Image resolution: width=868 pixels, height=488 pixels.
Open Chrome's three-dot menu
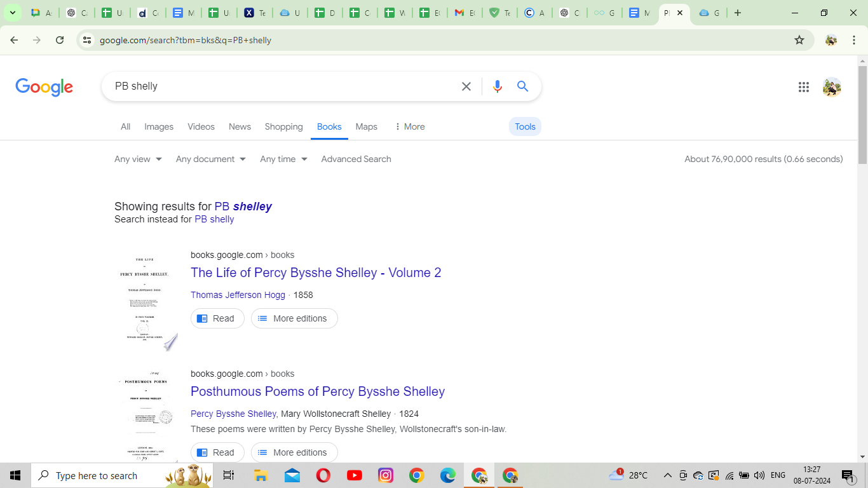[x=855, y=40]
